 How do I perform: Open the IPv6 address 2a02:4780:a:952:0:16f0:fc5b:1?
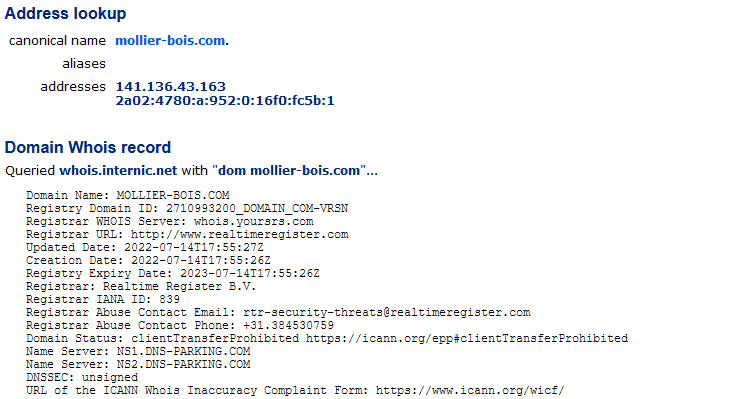pos(225,100)
